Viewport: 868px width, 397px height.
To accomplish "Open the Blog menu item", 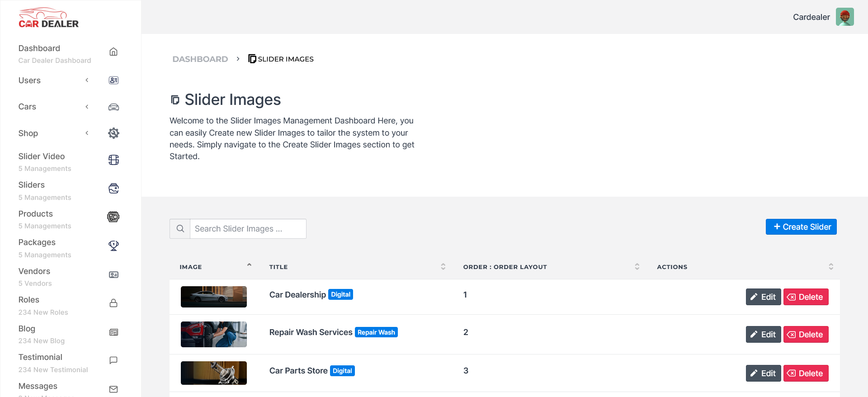I will pos(27,329).
